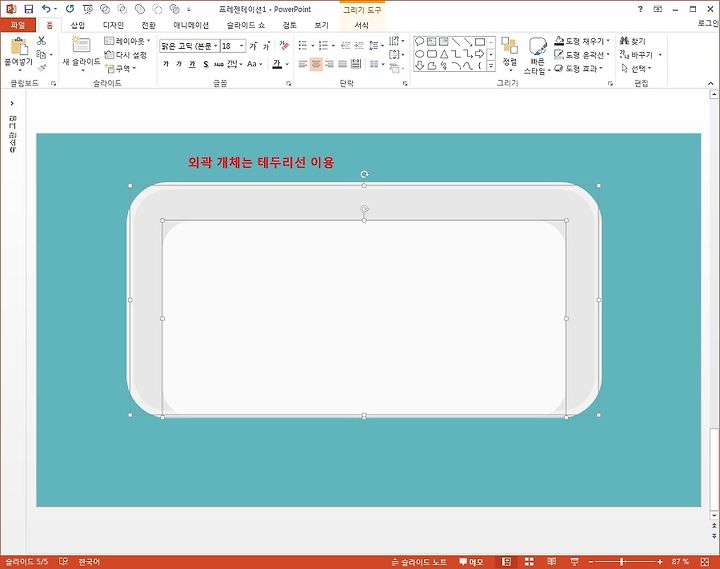720x569 pixels.
Task: Align text left in the paragraph group
Action: pyautogui.click(x=303, y=64)
